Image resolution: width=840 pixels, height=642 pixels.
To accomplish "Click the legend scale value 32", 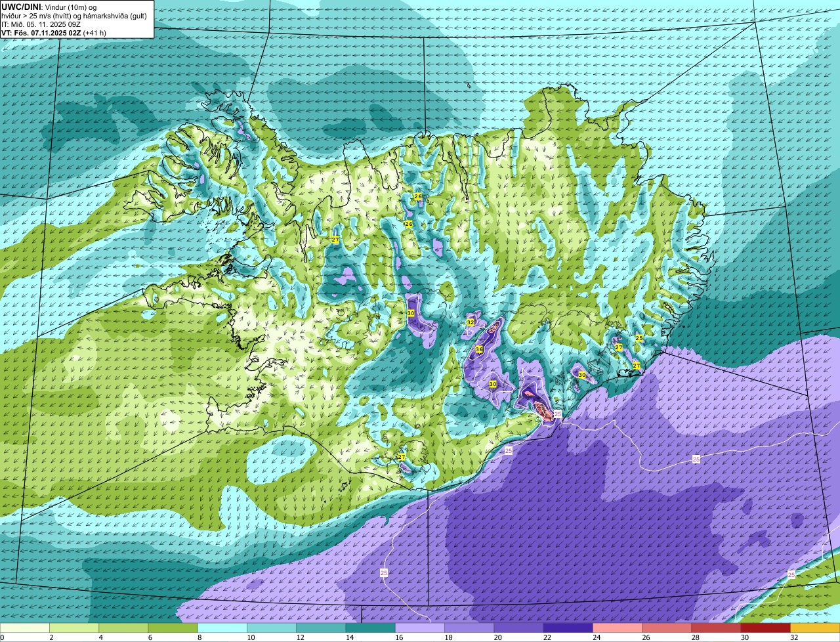I will [793, 637].
